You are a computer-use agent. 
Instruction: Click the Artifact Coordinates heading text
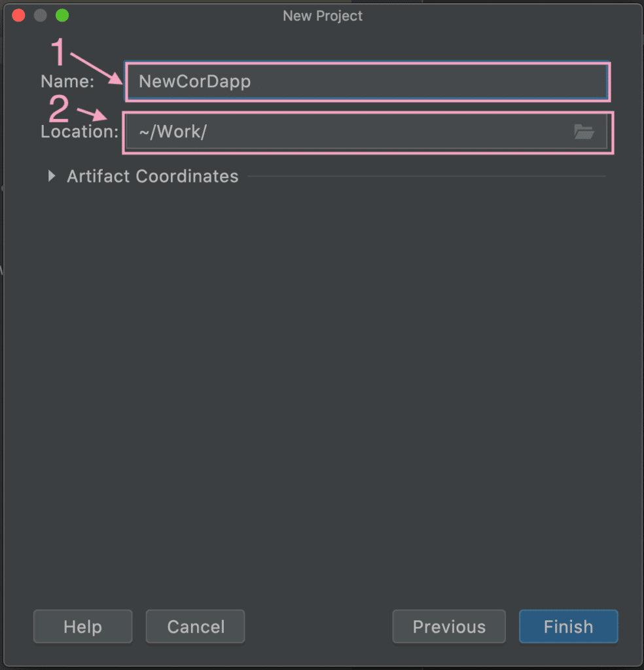pos(152,176)
